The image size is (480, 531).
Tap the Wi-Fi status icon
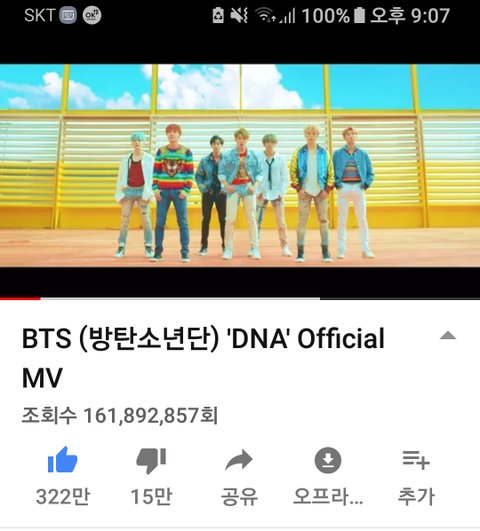click(x=265, y=16)
